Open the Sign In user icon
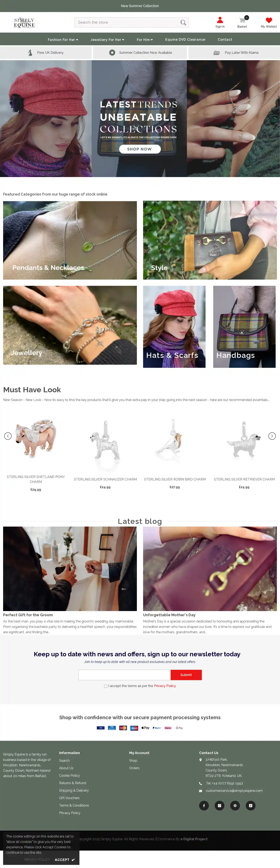The height and width of the screenshot is (868, 280). coord(220,20)
